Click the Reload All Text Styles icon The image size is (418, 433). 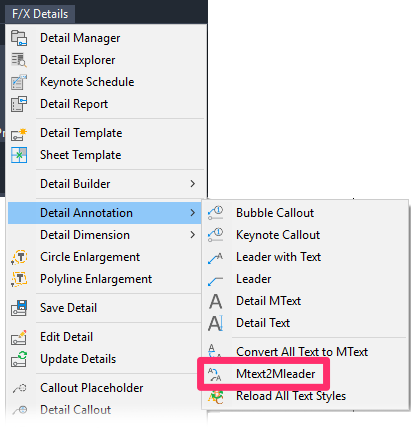216,397
